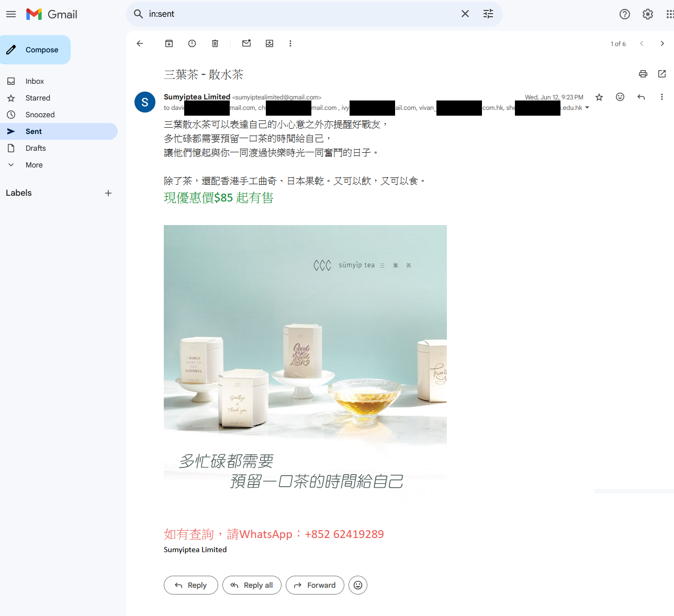Viewport: 674px width, 616px height.
Task: Click the search magnifier icon
Action: (138, 14)
